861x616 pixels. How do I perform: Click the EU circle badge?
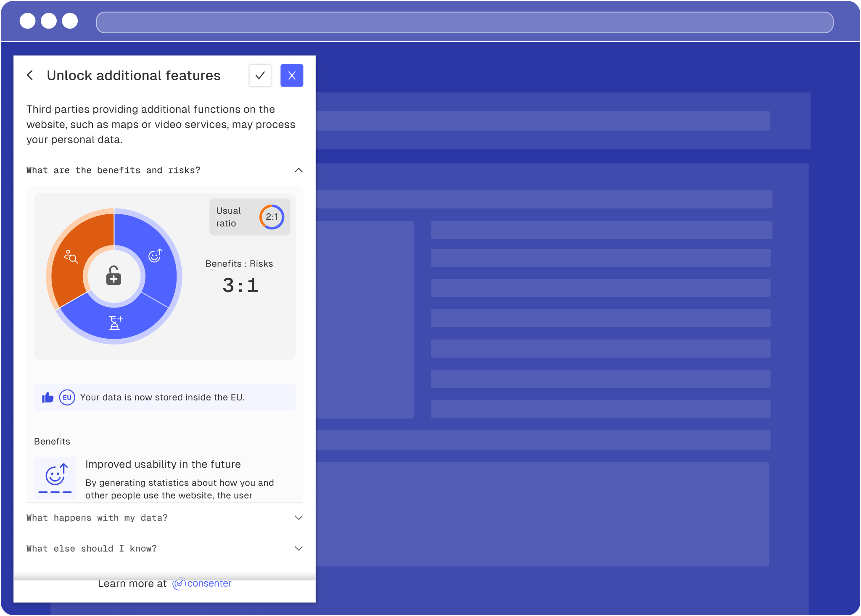pyautogui.click(x=67, y=398)
